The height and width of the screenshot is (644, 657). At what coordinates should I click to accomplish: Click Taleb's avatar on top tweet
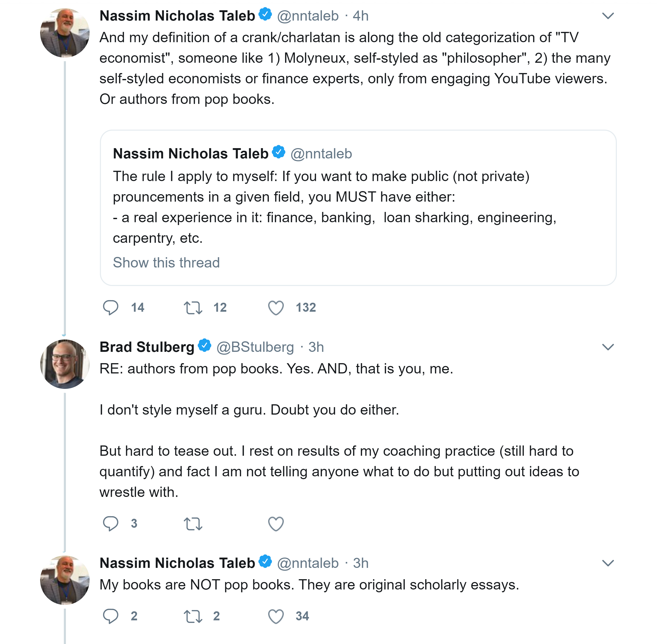(65, 33)
